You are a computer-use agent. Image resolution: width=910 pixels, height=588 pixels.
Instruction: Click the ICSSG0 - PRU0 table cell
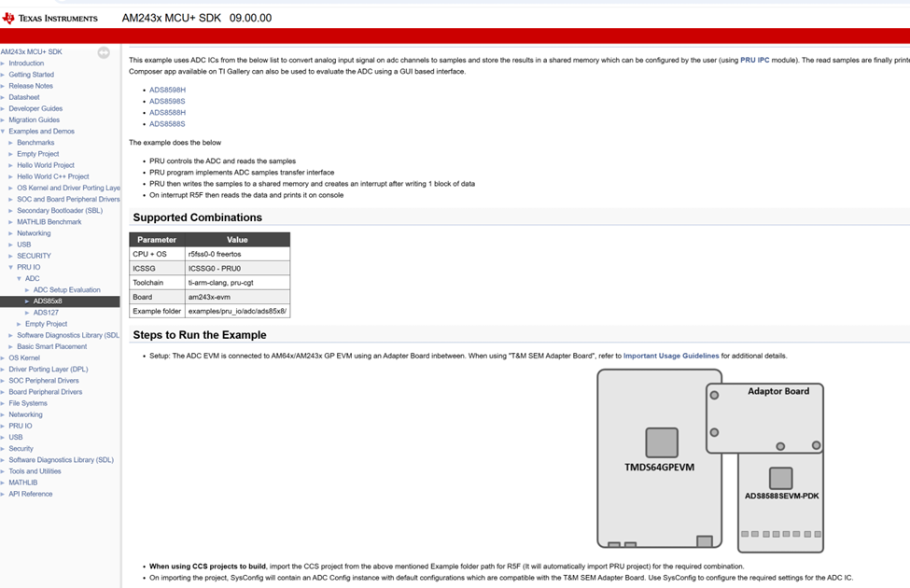click(237, 268)
